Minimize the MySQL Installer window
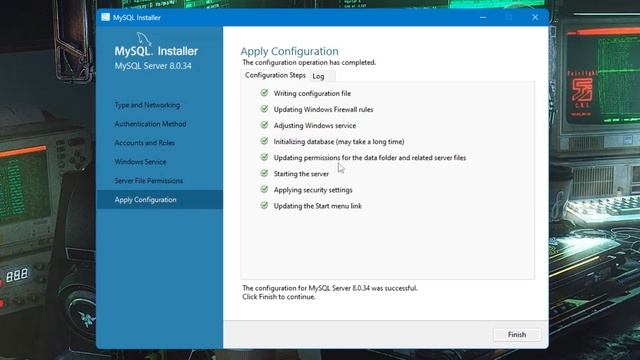 483,18
